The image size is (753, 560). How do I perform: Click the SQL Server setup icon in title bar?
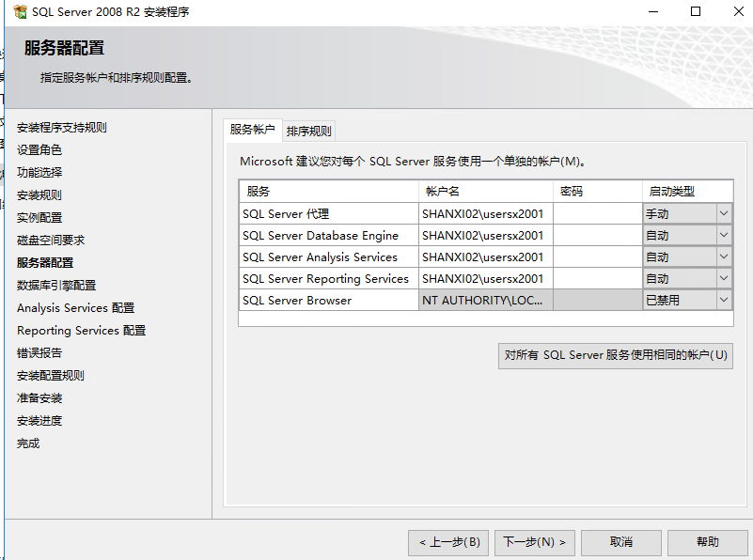point(20,11)
